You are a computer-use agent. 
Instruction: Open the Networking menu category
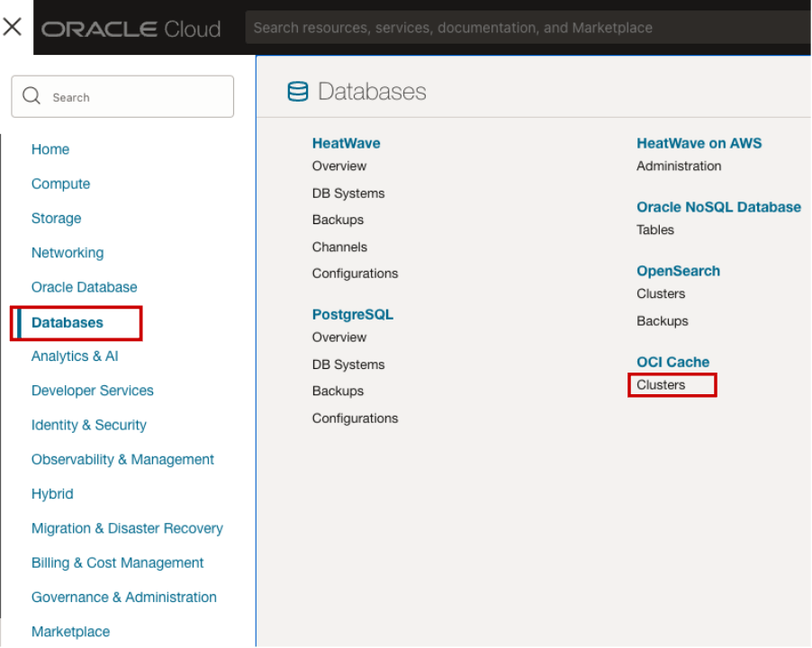pyautogui.click(x=68, y=253)
